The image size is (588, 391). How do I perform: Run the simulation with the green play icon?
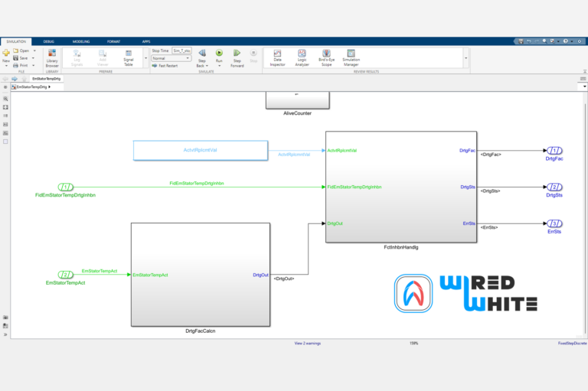[219, 53]
